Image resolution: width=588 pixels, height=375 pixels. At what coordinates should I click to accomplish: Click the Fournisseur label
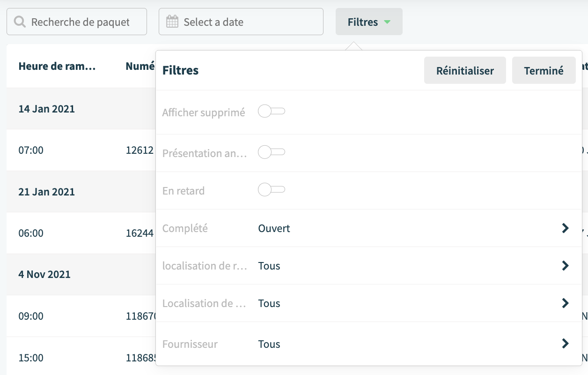point(190,344)
